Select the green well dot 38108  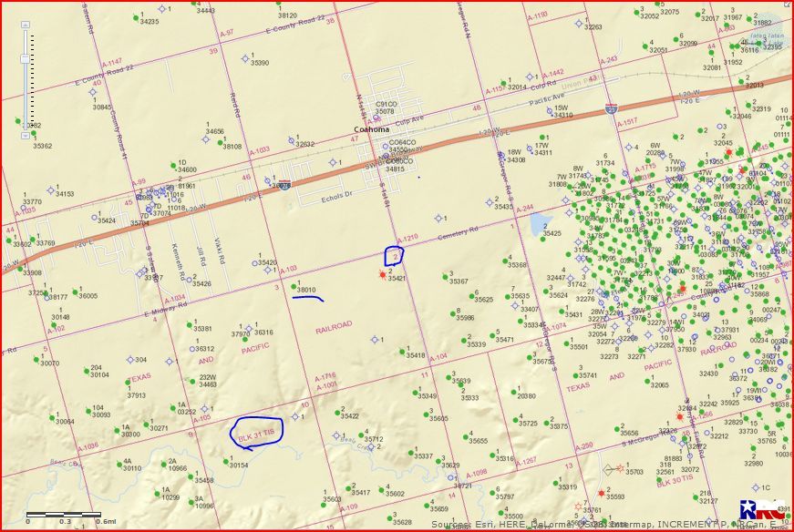tap(221, 143)
